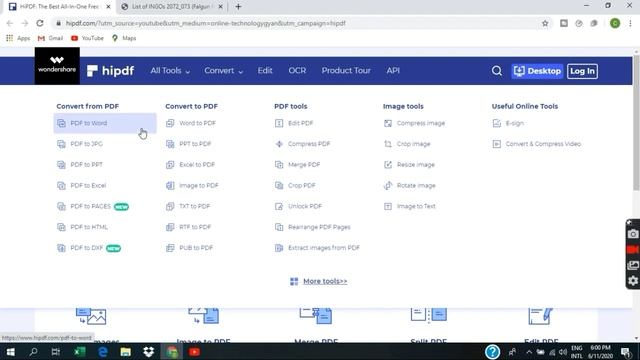The image size is (640, 360).
Task: Open the Gmail bookmark
Action: point(50,38)
